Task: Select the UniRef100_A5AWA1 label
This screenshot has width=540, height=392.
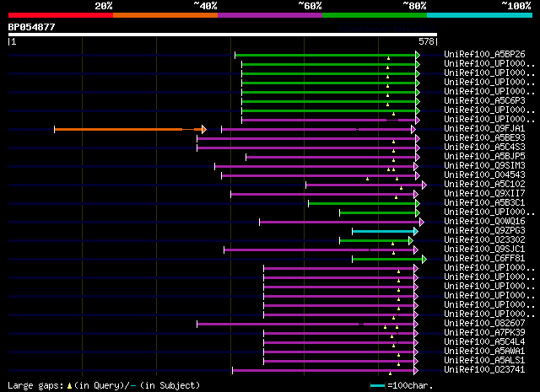Action: click(x=484, y=351)
